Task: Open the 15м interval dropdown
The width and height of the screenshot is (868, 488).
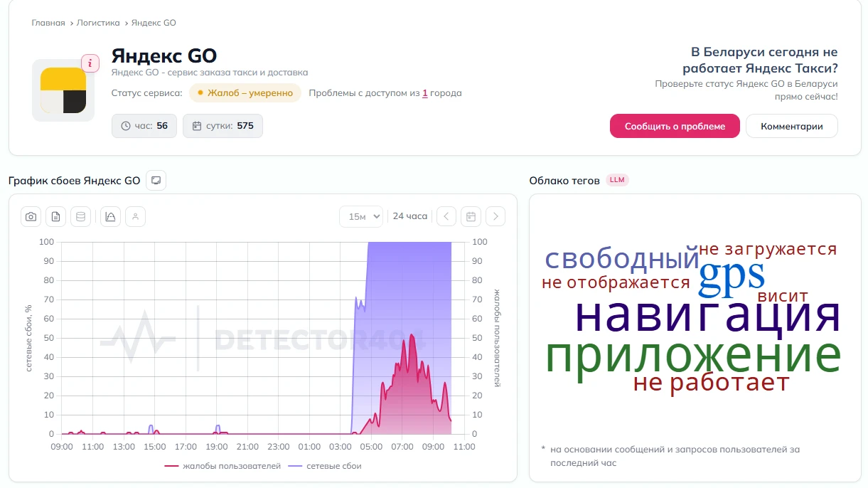Action: 361,216
